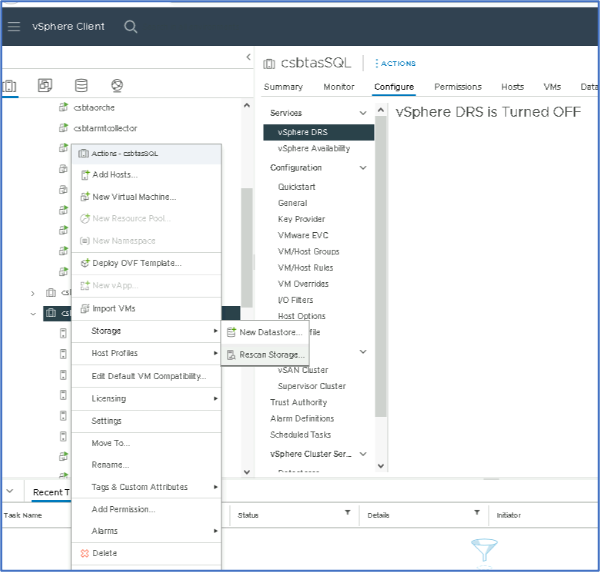600x572 pixels.
Task: Click the Status column filter dropdown
Action: (x=347, y=512)
